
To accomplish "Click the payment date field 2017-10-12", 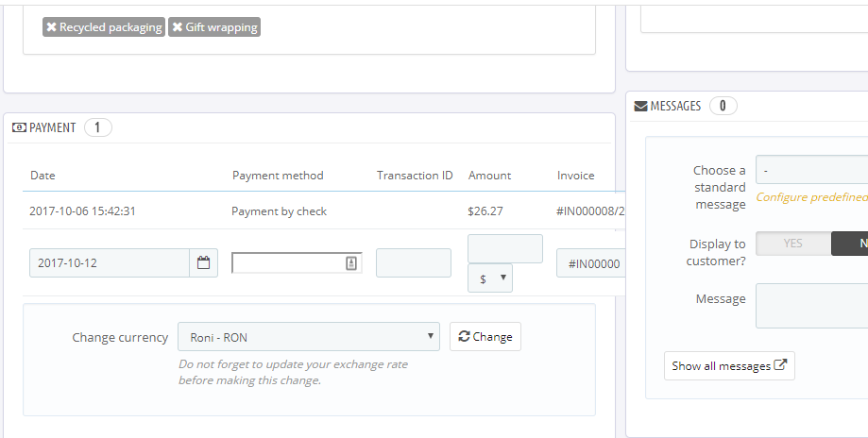I will pyautogui.click(x=110, y=263).
